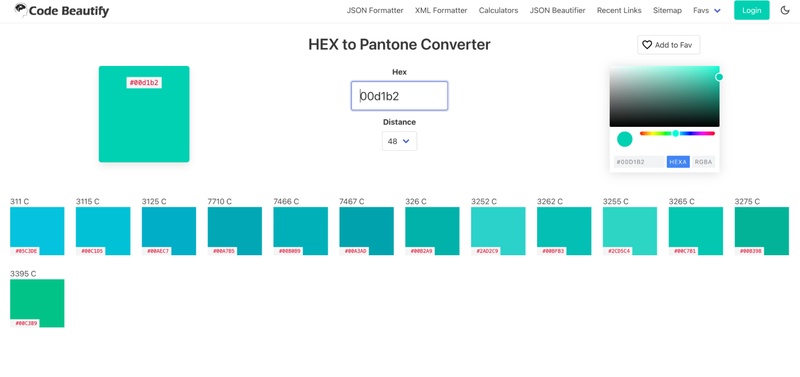Screen dimensions: 800x377
Task: Open the XML Formatter menu link
Action: point(441,10)
